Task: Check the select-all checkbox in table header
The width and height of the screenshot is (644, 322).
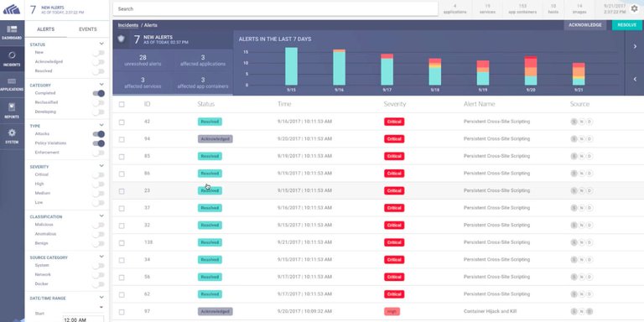Action: tap(122, 104)
